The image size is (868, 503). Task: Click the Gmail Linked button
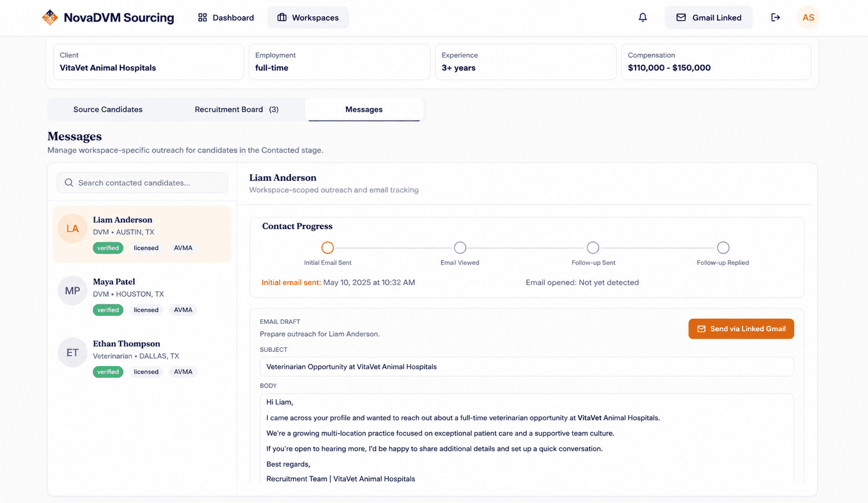(x=708, y=17)
